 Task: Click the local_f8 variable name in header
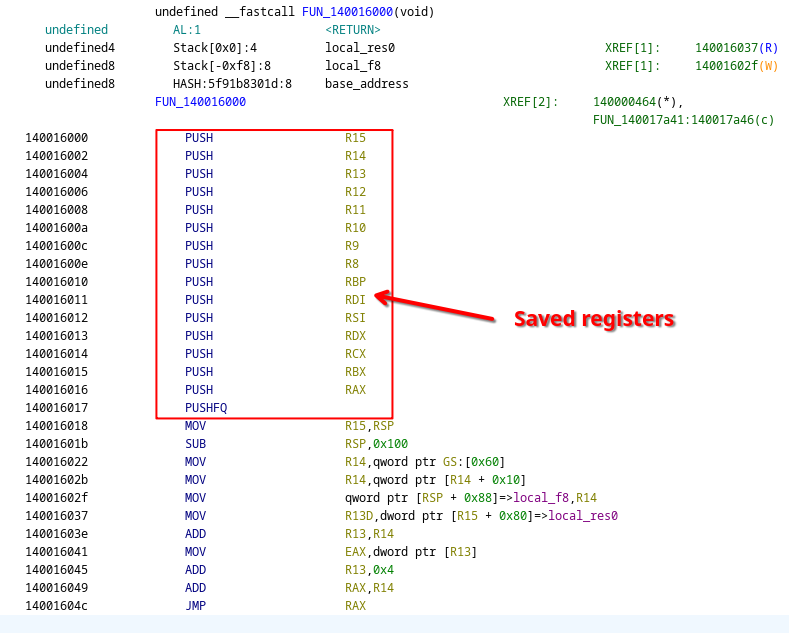353,66
